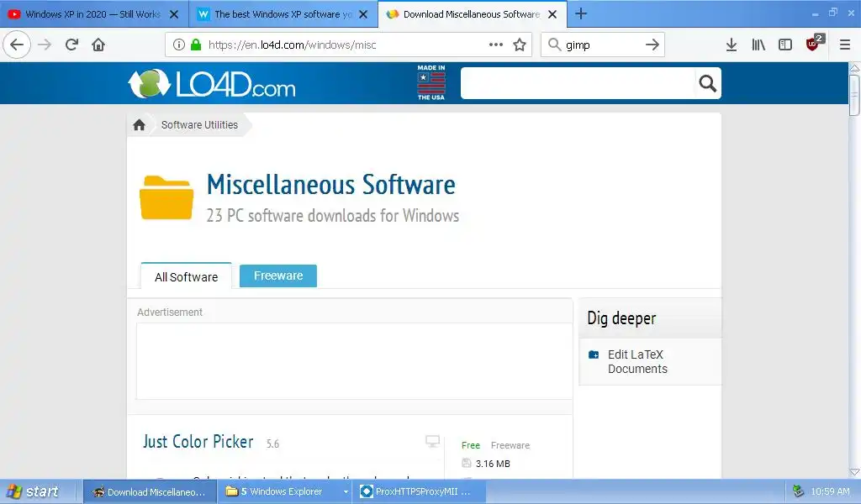The image size is (861, 504).
Task: Select the All Software tab
Action: click(186, 276)
